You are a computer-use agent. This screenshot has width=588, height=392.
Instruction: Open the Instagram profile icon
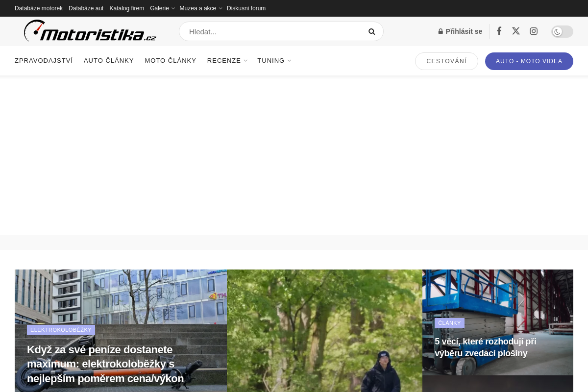coord(533,31)
